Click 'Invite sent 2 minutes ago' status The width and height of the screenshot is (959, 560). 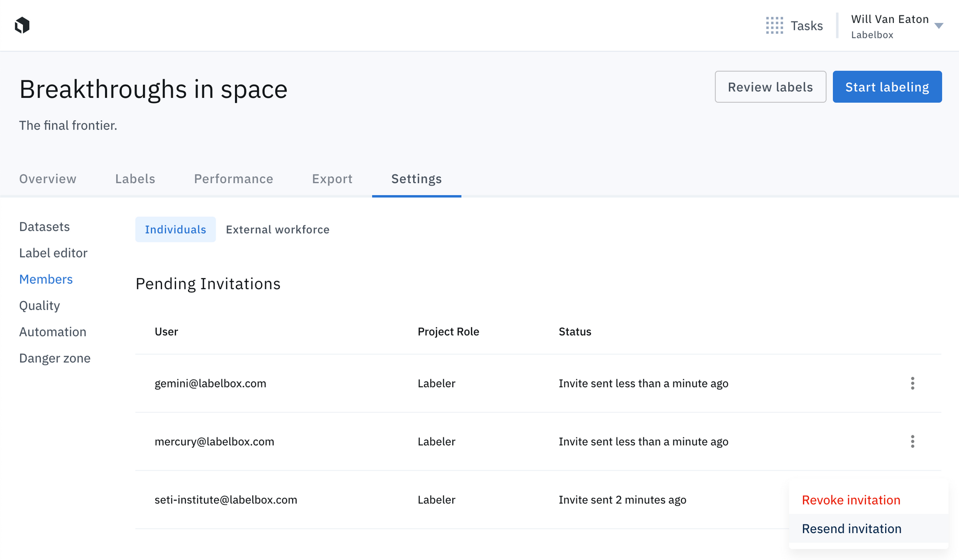622,500
